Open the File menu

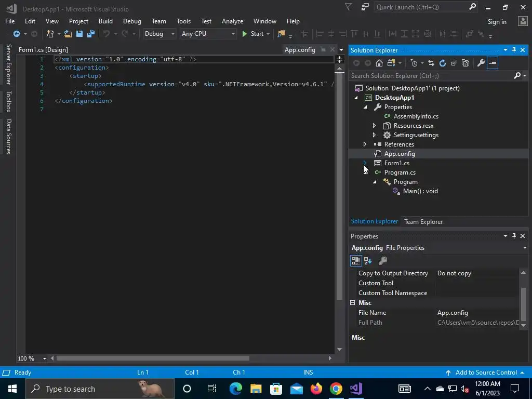(x=10, y=21)
